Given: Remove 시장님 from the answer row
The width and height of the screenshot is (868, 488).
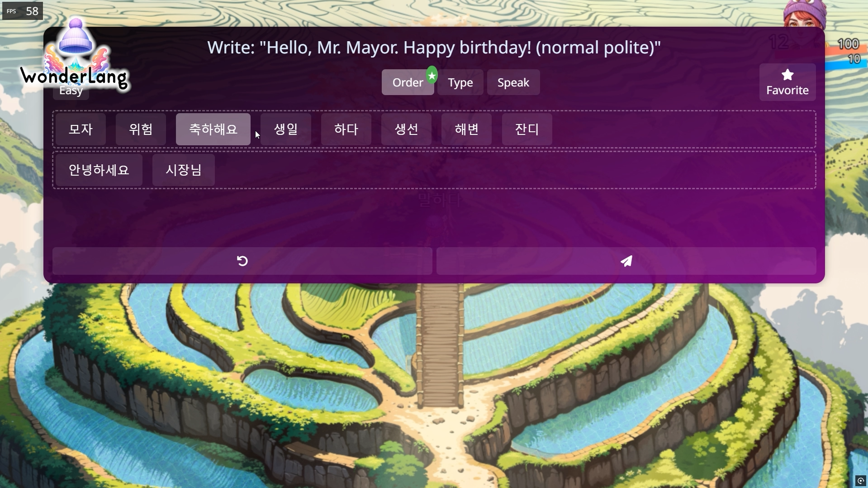Looking at the screenshot, I should [x=184, y=170].
